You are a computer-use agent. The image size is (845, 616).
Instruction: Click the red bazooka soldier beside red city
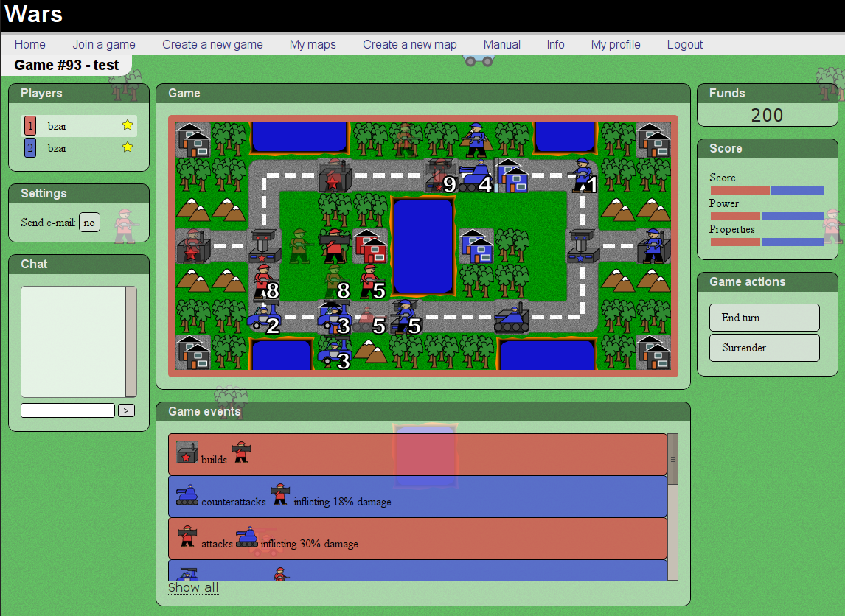pos(334,246)
